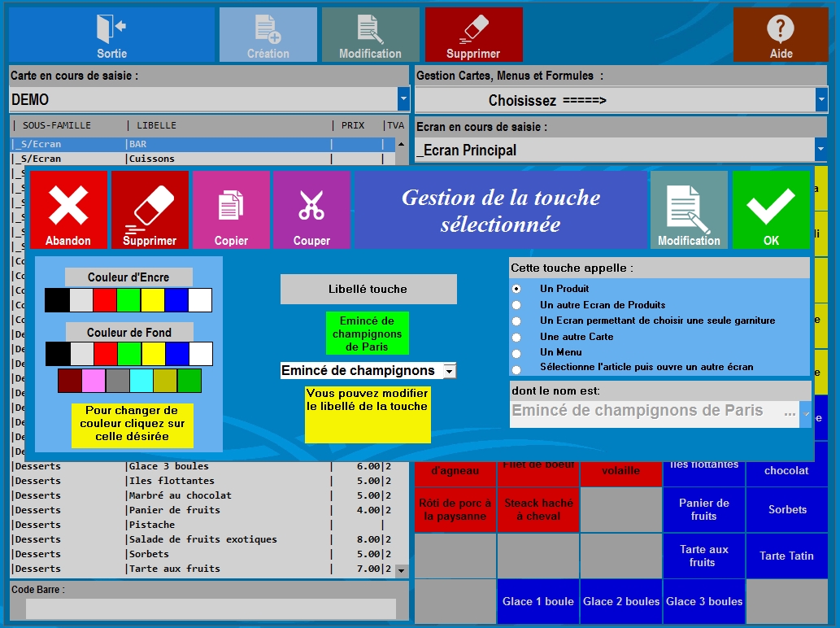Open the Aide help question mark
Image resolution: width=840 pixels, height=628 pixels.
pos(780,29)
